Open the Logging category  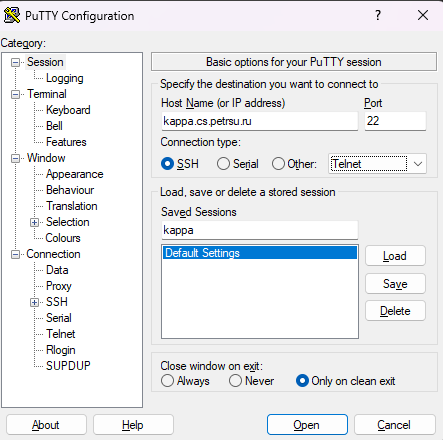[65, 78]
